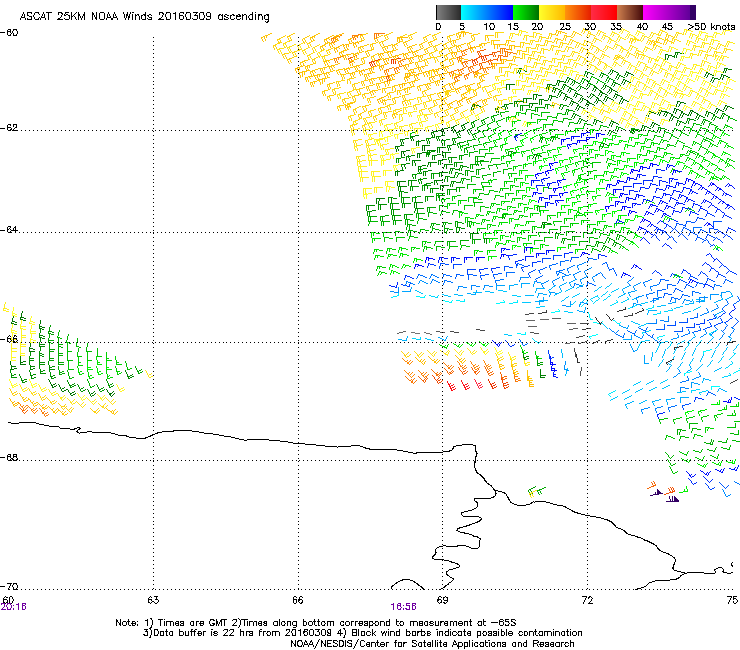The height and width of the screenshot is (650, 740).
Task: Click the '-70' latitude label
Action: (9, 587)
